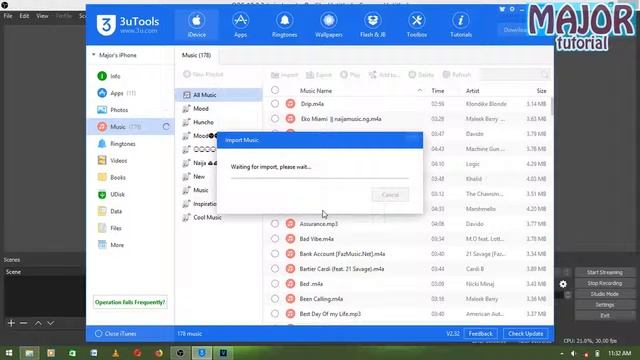
Task: Click Operation Fails Frequently link
Action: (130, 302)
